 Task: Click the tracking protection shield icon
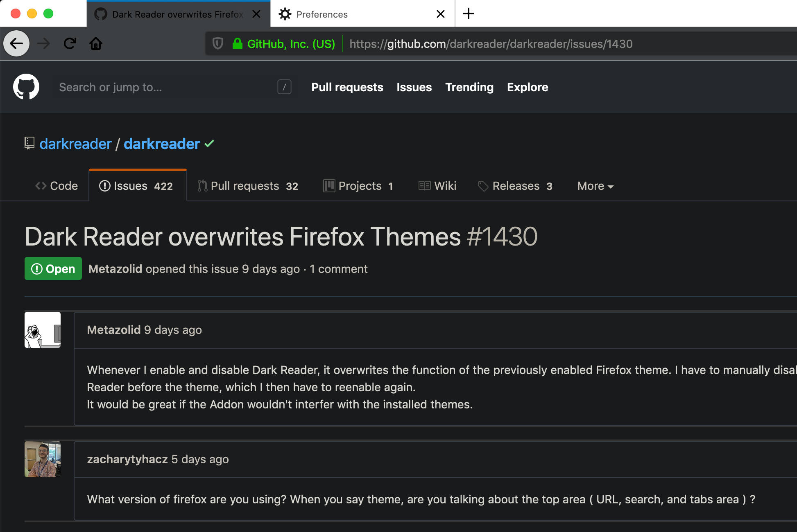pos(218,43)
